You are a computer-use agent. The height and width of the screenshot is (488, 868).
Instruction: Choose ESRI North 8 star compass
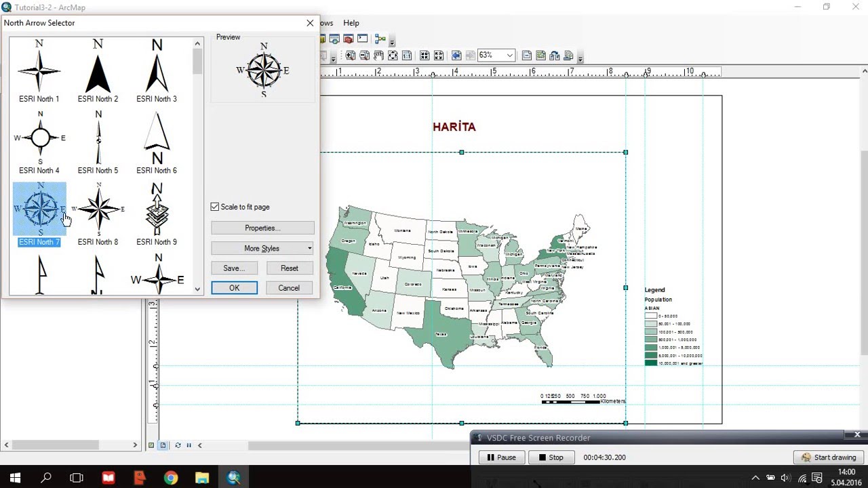98,214
